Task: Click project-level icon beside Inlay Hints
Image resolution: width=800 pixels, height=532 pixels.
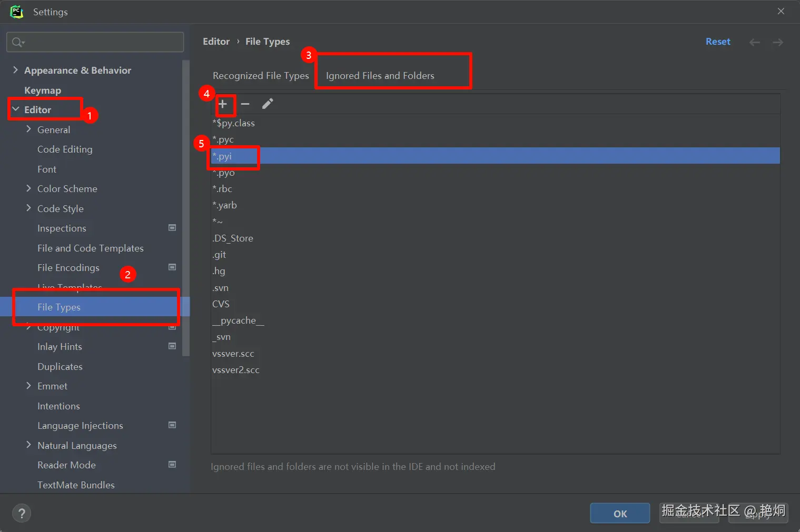Action: 172,346
